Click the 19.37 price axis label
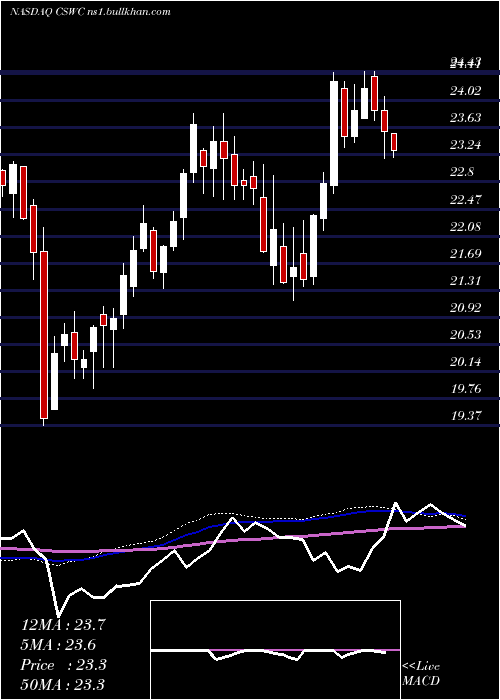The image size is (500, 700). point(466,416)
